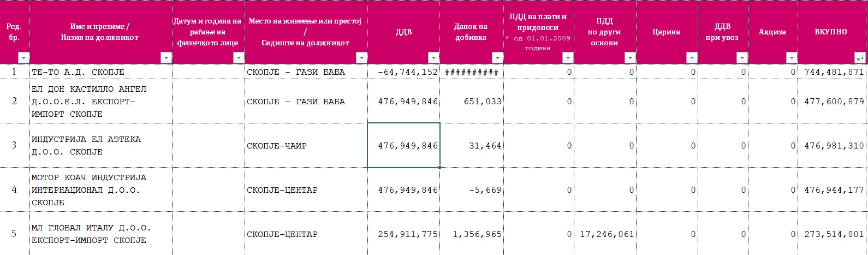Open the sorted ВКУПНО column filter dropdown
This screenshot has height=255, width=868.
pyautogui.click(x=860, y=58)
